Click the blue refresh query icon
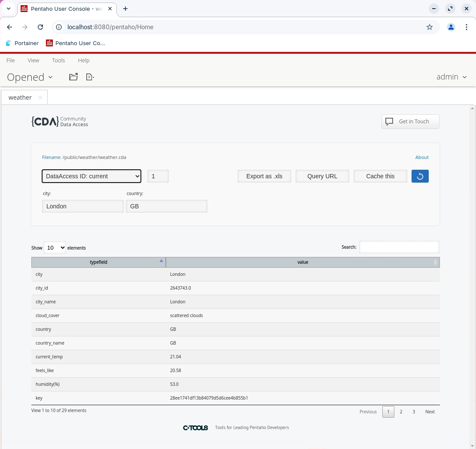The image size is (476, 449). (420, 176)
